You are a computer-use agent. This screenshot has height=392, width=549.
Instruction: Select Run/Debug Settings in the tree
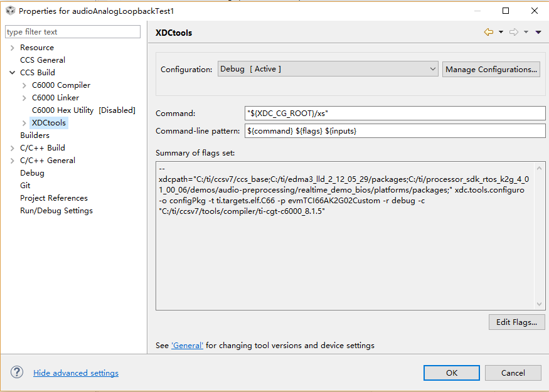[56, 211]
